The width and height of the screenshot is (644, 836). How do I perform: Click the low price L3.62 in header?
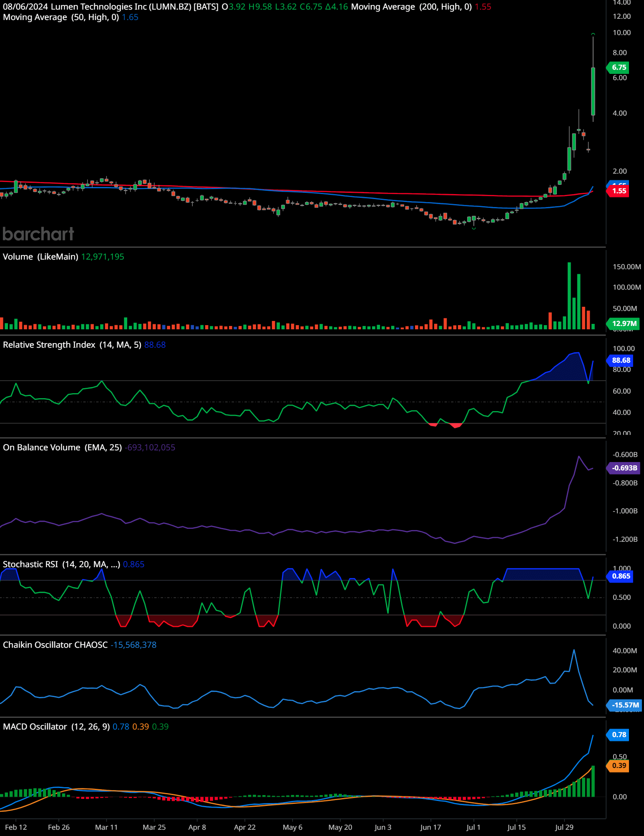tap(286, 7)
